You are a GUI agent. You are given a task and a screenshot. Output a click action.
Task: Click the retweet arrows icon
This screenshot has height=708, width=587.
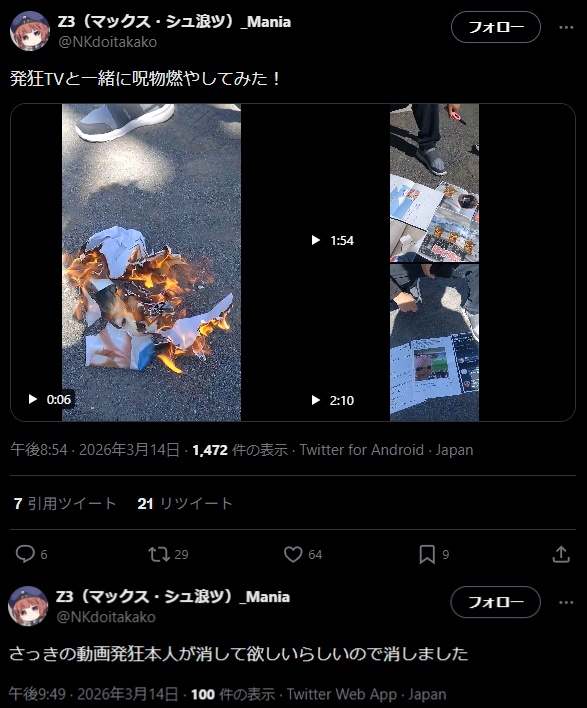coord(159,554)
